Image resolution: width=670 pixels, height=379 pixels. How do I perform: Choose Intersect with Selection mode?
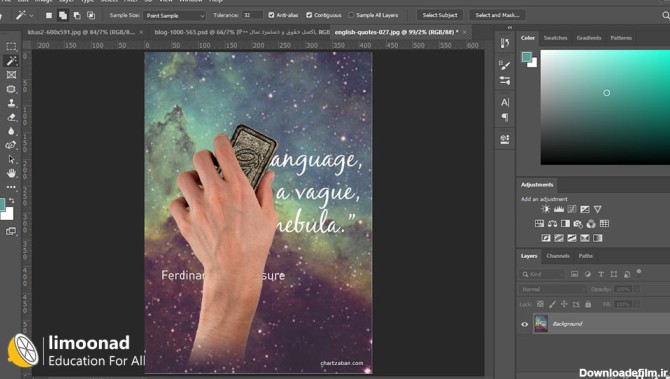pos(91,15)
